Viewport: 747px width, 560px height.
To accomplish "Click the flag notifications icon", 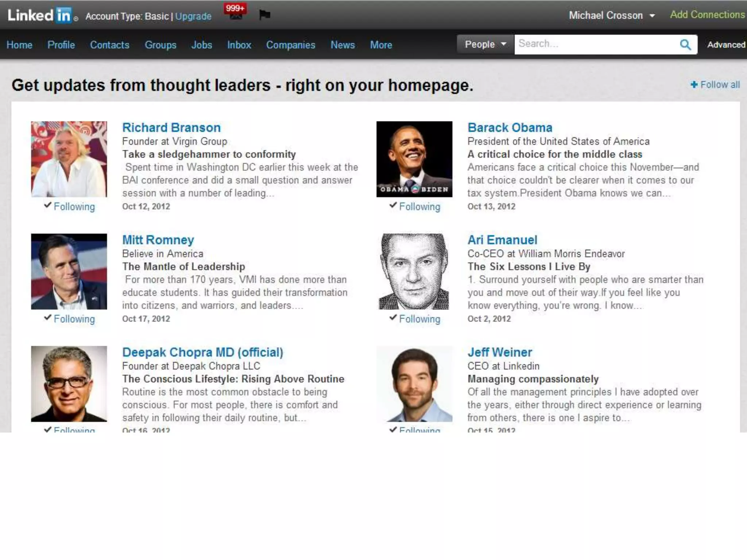I will 264,15.
